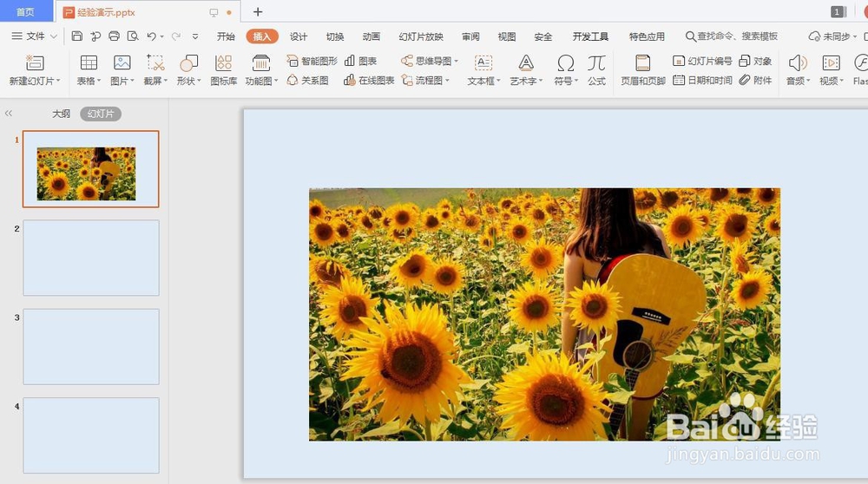The image size is (868, 484).
Task: Click the Symbol (符号) omega icon
Action: [565, 62]
